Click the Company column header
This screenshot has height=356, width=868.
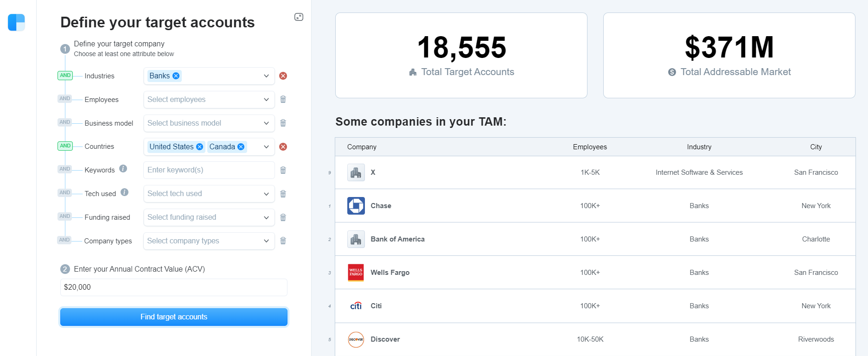(362, 147)
